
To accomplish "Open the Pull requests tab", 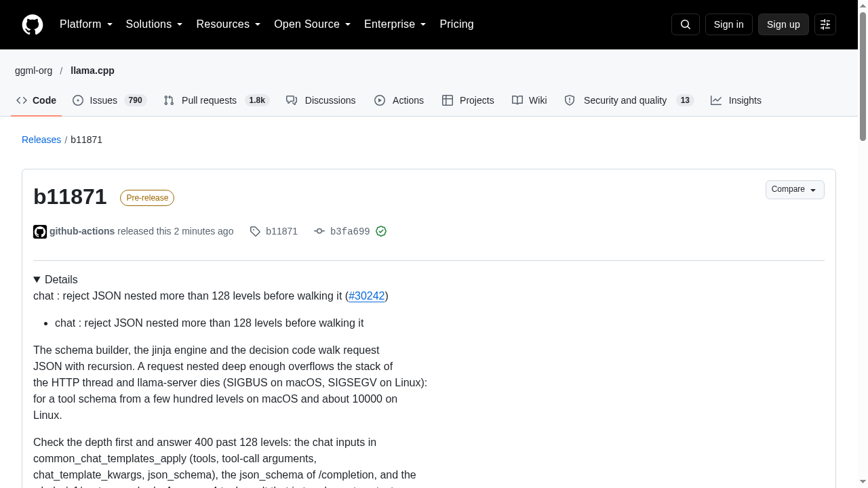I will 216,100.
